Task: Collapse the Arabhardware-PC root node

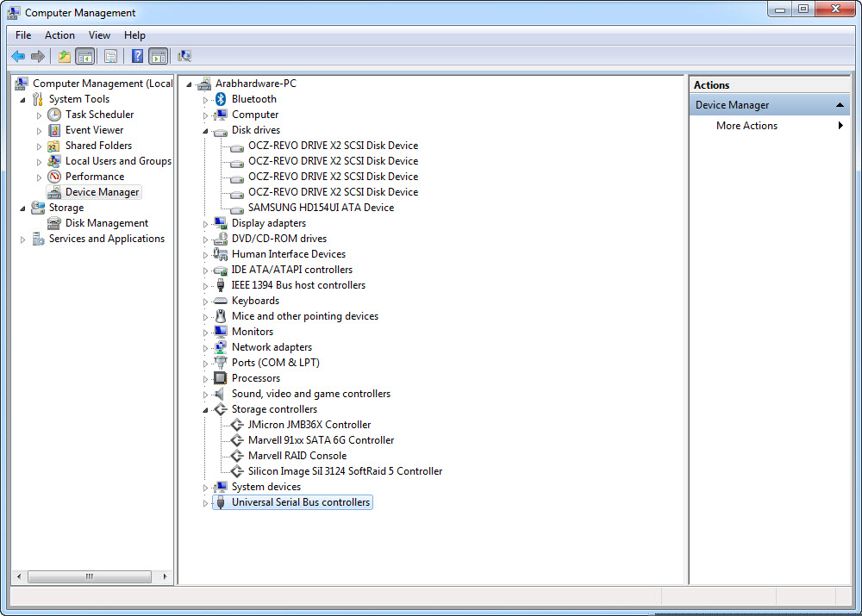Action: tap(189, 84)
